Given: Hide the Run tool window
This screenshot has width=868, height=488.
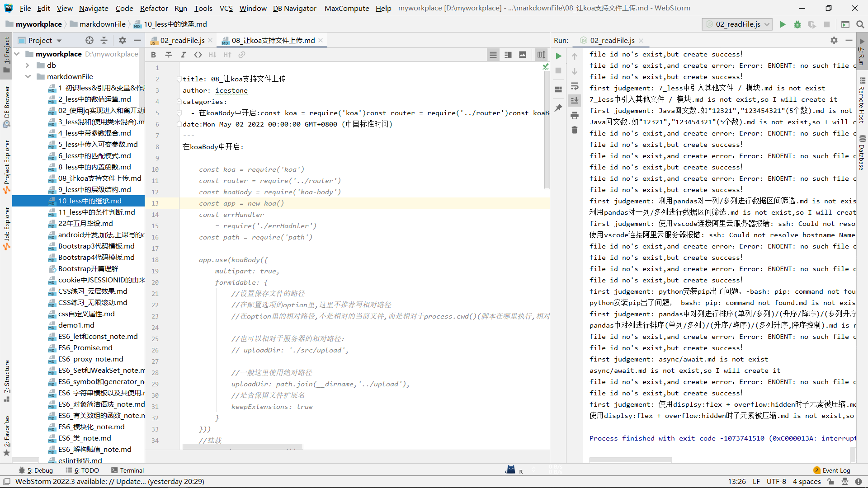Looking at the screenshot, I should (x=849, y=40).
